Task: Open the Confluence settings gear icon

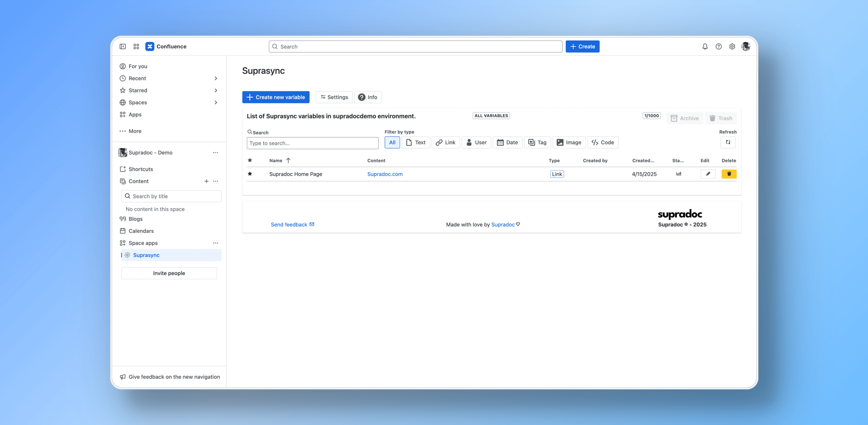Action: coord(732,47)
